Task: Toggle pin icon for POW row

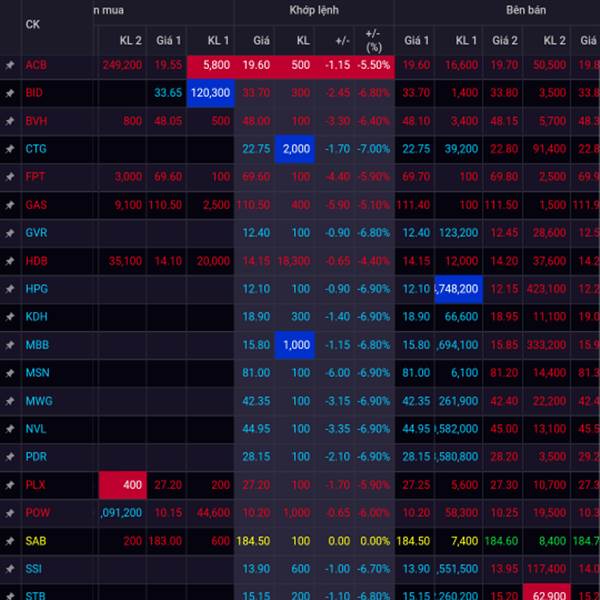Action: [x=10, y=513]
